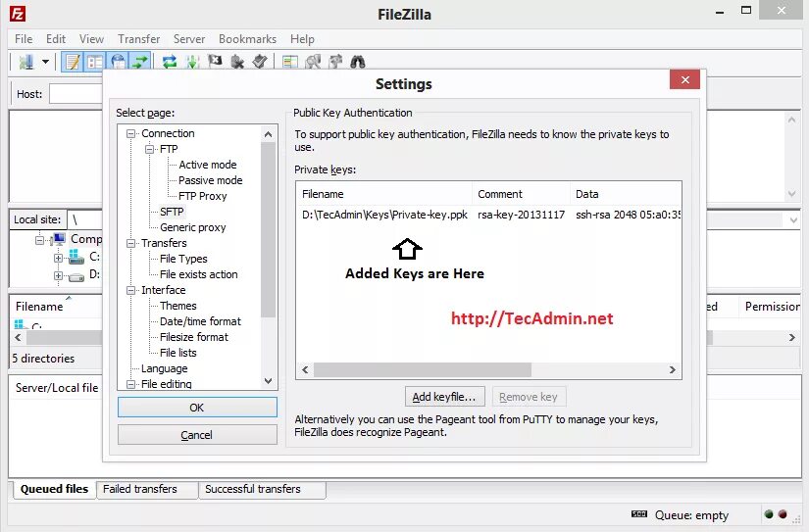Collapse the Connection tree node
The image size is (809, 532).
(x=131, y=133)
